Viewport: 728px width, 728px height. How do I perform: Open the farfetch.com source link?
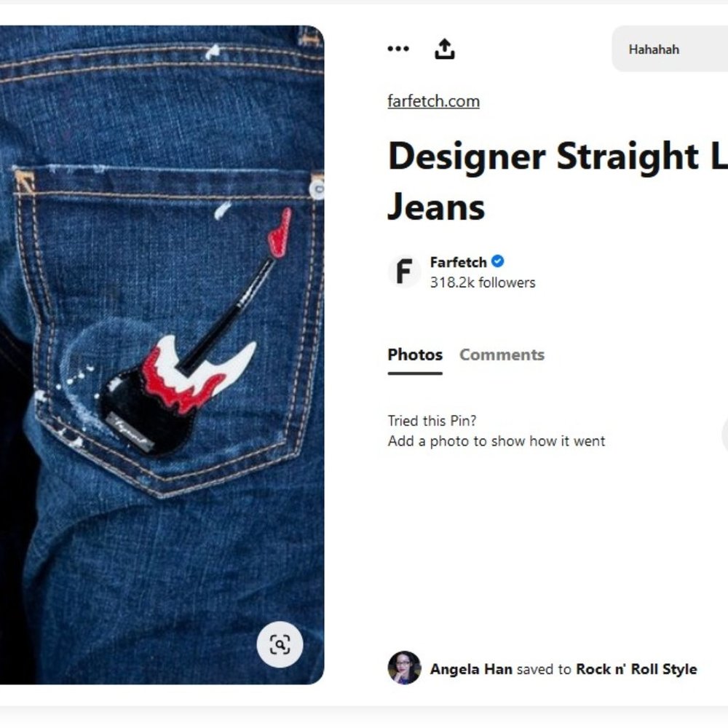coord(433,101)
